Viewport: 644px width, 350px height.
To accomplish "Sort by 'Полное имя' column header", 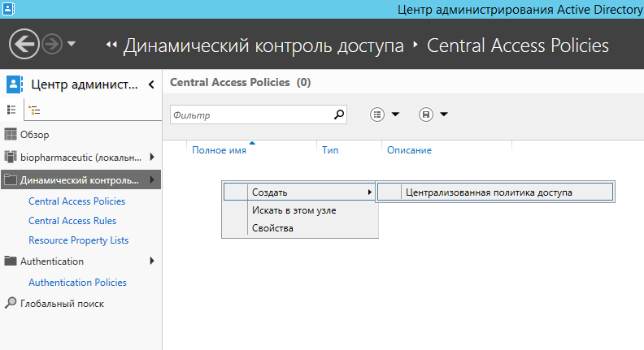I will click(219, 150).
